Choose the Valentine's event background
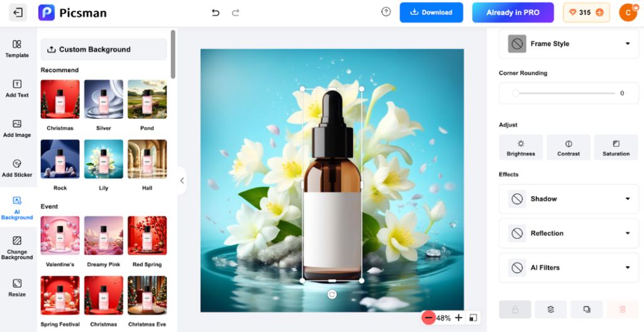The height and width of the screenshot is (332, 644). [x=60, y=235]
